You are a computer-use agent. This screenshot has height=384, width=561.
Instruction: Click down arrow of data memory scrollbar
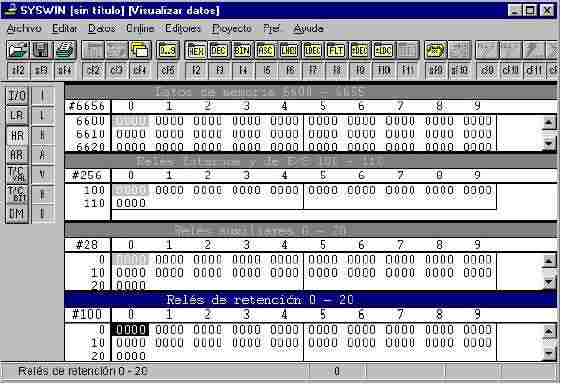click(x=549, y=144)
